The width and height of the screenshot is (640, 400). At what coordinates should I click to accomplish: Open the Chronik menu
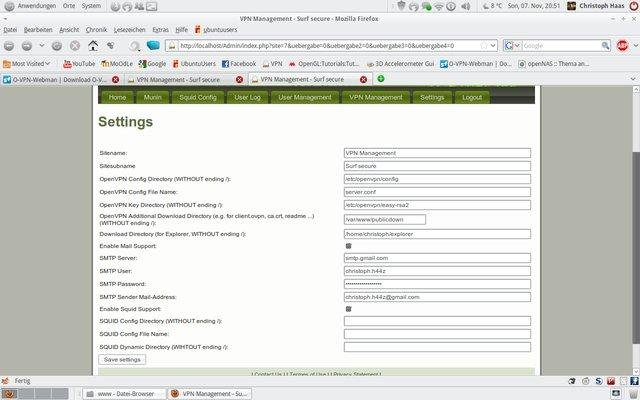(96, 30)
